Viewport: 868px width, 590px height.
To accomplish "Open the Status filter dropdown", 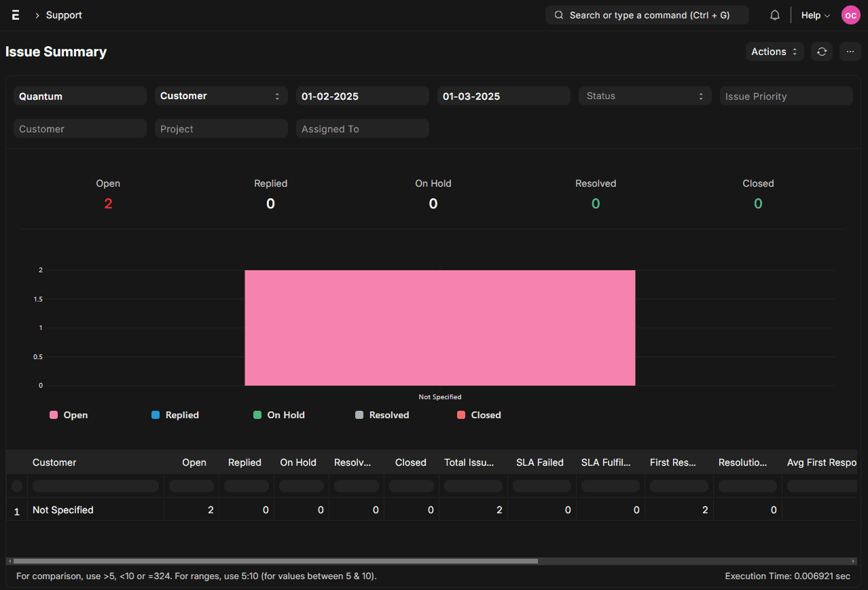I will pos(645,96).
